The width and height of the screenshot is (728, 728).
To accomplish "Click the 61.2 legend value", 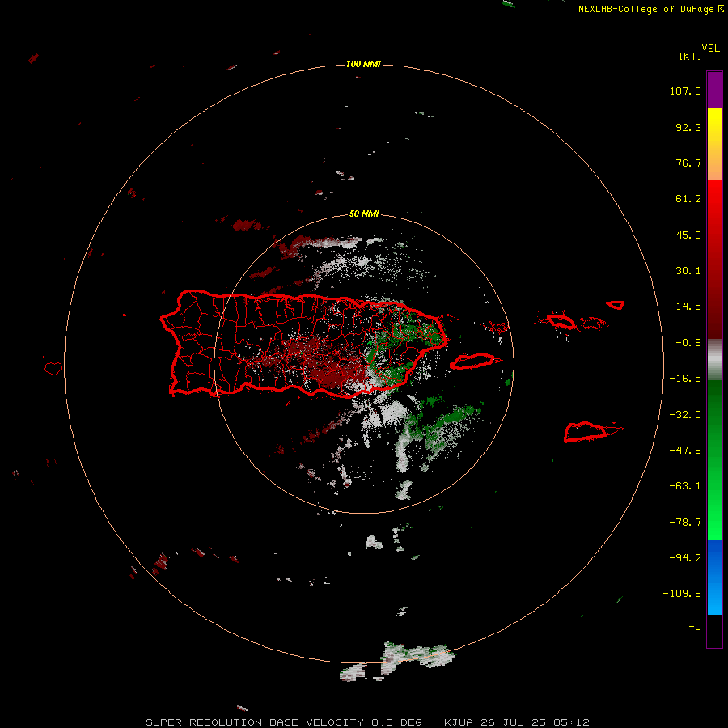I will 688,199.
